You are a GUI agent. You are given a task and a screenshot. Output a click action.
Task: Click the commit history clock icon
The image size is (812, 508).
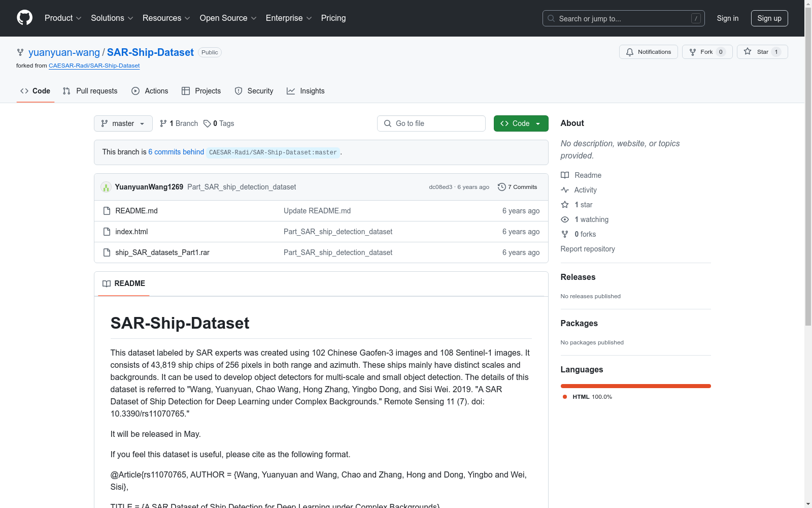coord(501,187)
